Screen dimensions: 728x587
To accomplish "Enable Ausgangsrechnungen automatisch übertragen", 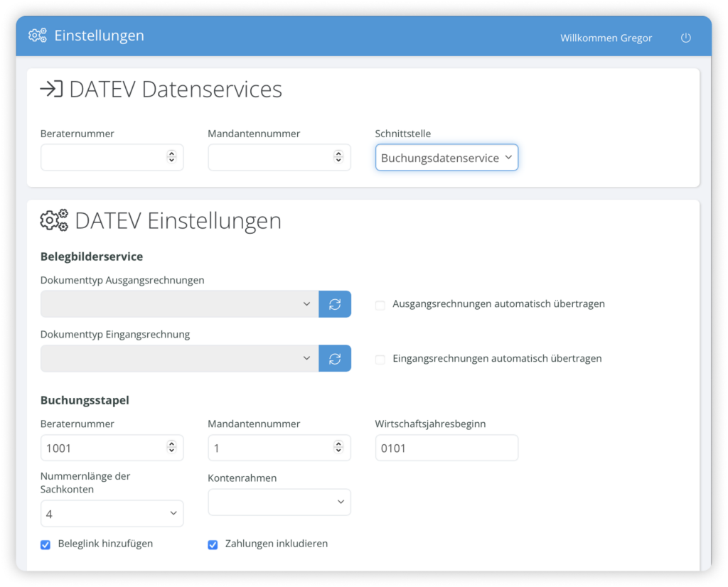I will click(380, 303).
